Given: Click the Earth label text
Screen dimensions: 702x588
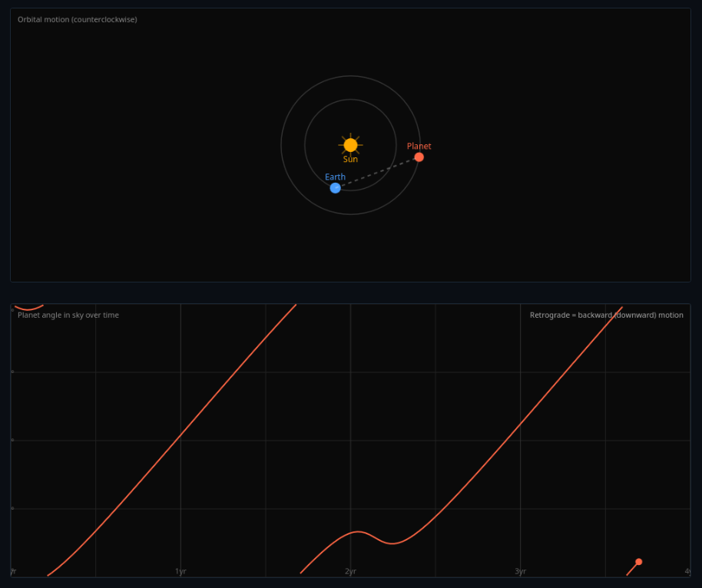Looking at the screenshot, I should tap(335, 177).
